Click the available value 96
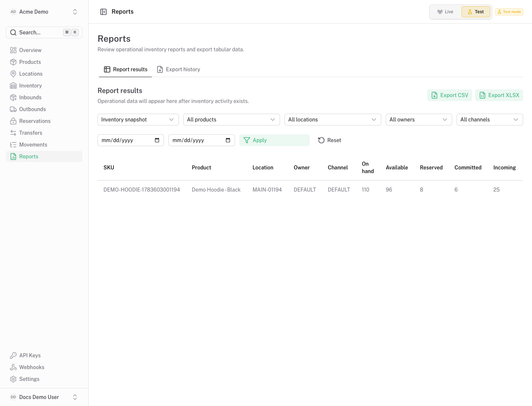This screenshot has height=406, width=532. (x=389, y=190)
